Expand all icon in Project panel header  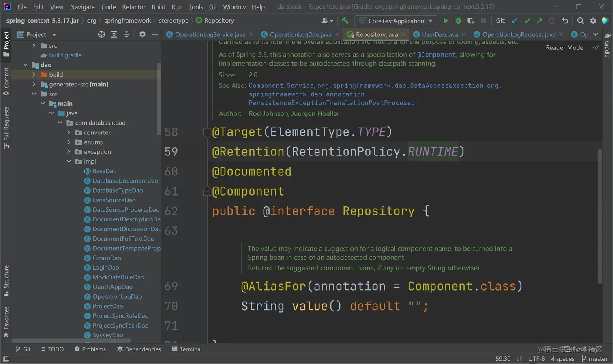tap(114, 34)
